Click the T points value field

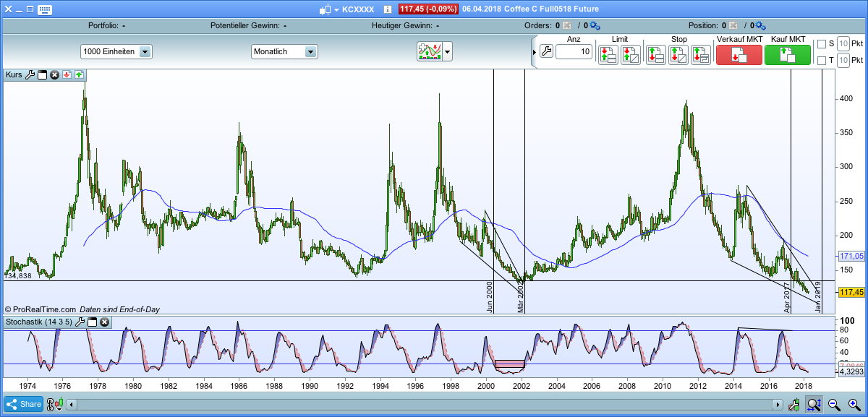(843, 61)
